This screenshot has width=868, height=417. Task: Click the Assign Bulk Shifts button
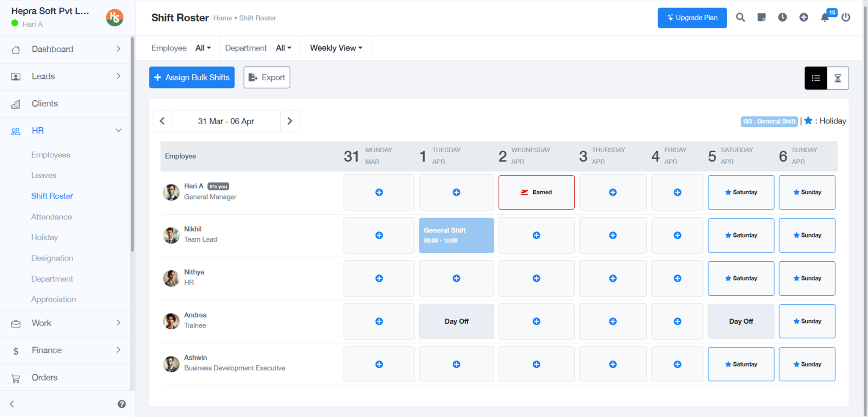tap(192, 77)
